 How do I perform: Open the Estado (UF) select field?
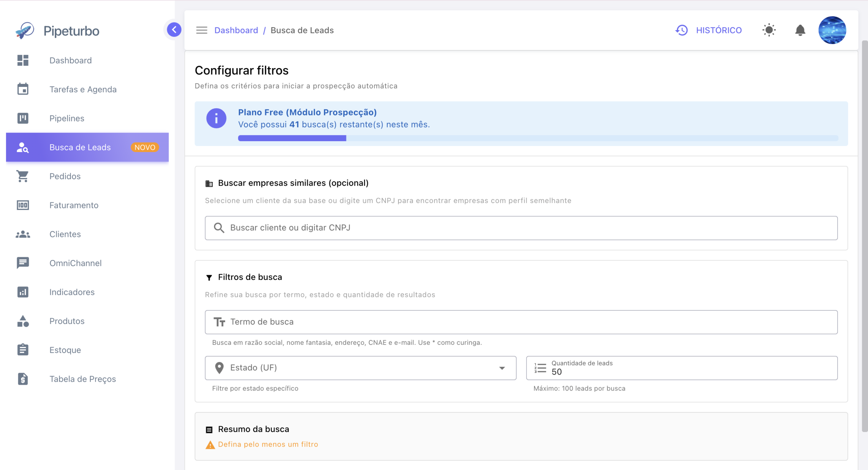pos(360,368)
